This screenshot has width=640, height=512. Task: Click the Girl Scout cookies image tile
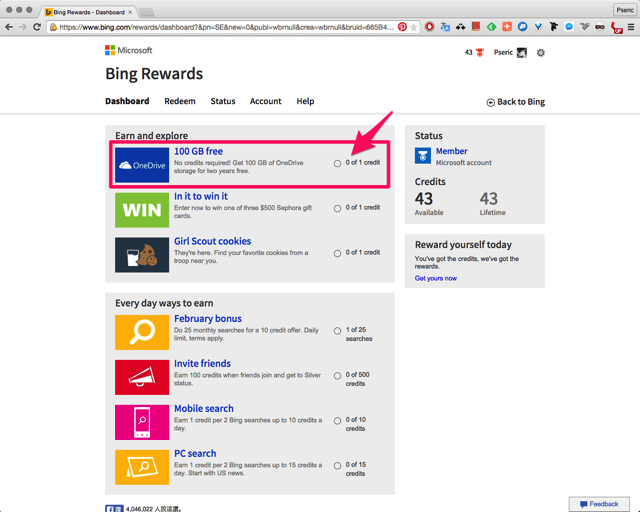click(x=142, y=255)
